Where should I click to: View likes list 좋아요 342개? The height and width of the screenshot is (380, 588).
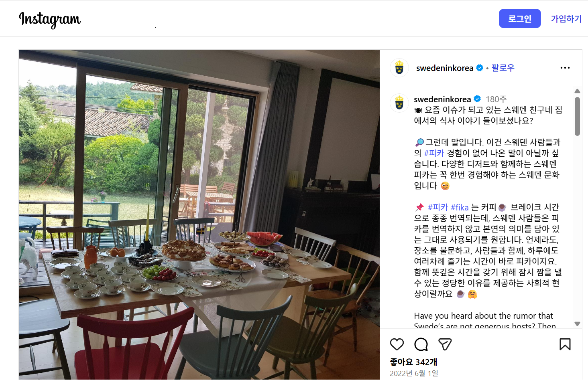tap(413, 362)
